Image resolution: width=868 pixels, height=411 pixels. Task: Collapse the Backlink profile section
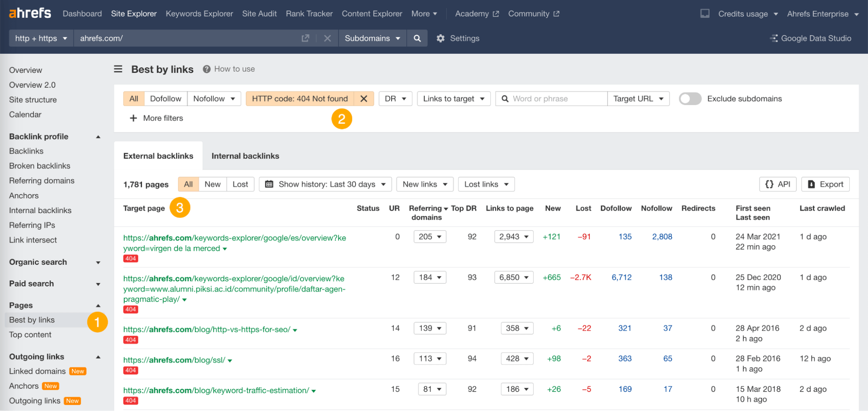[99, 136]
